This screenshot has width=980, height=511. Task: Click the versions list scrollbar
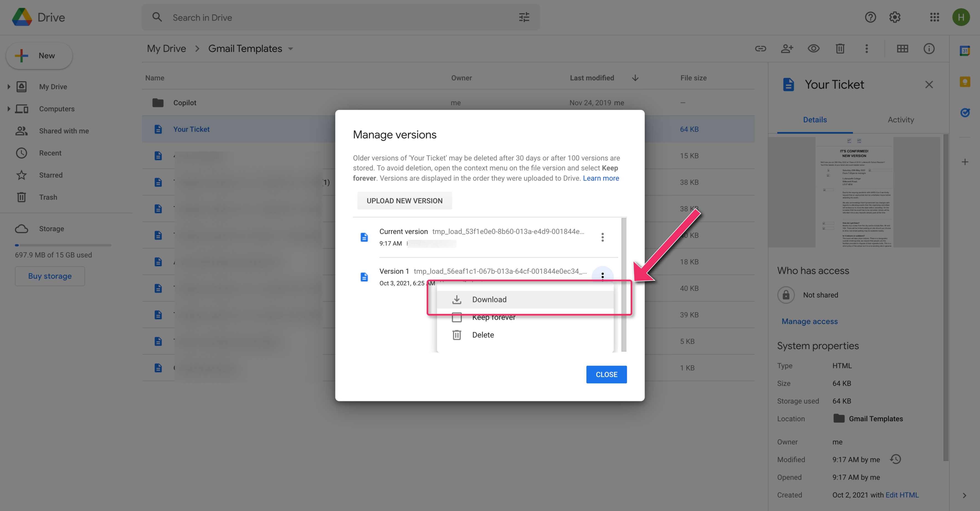click(623, 284)
